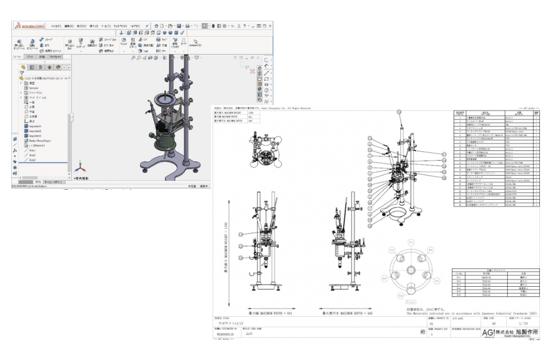Click the Save icon in quick access toolbar

coord(179,26)
